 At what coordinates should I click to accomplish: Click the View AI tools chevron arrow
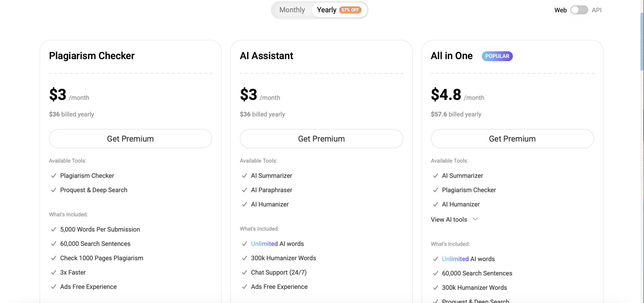tap(475, 219)
